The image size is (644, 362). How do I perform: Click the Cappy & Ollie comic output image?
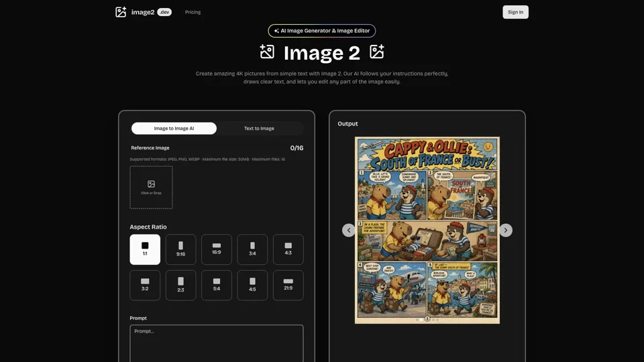click(x=427, y=230)
